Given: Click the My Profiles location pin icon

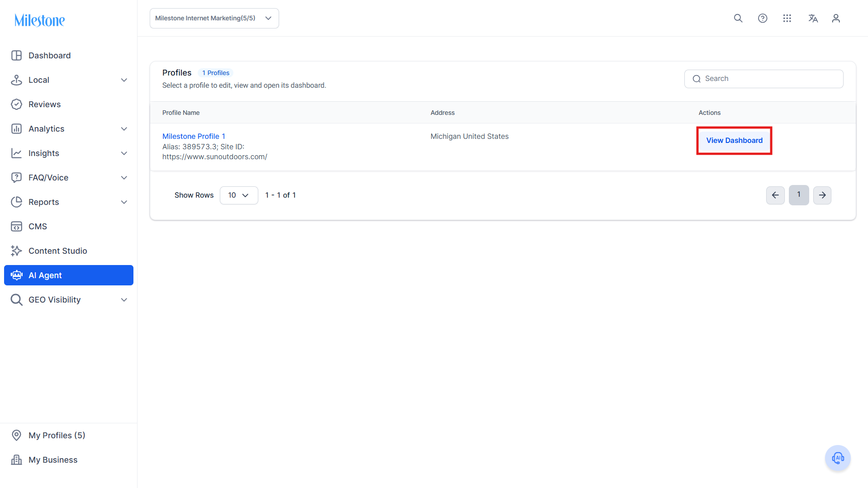Looking at the screenshot, I should pos(17,436).
